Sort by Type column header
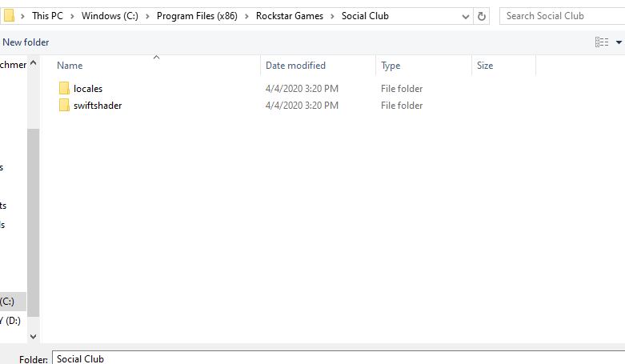The width and height of the screenshot is (625, 364). tap(391, 66)
